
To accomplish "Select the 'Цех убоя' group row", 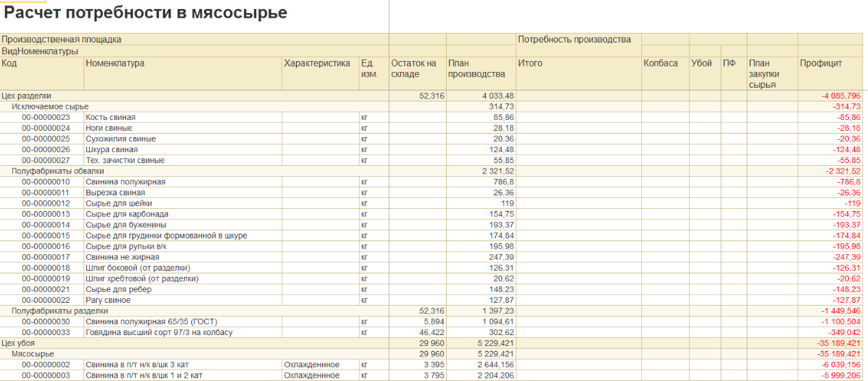I will 432,343.
